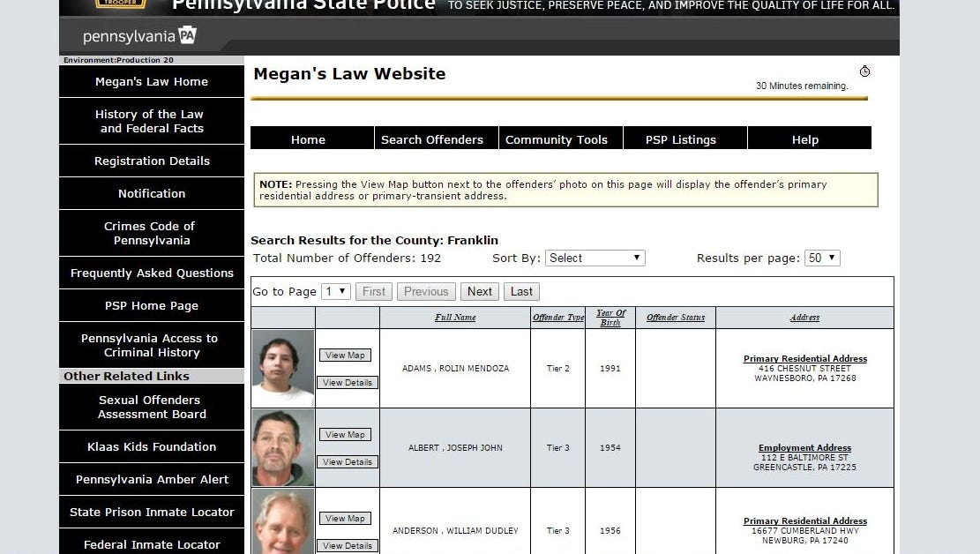The image size is (980, 554).
Task: Expand the Results per page dropdown
Action: pyautogui.click(x=821, y=258)
